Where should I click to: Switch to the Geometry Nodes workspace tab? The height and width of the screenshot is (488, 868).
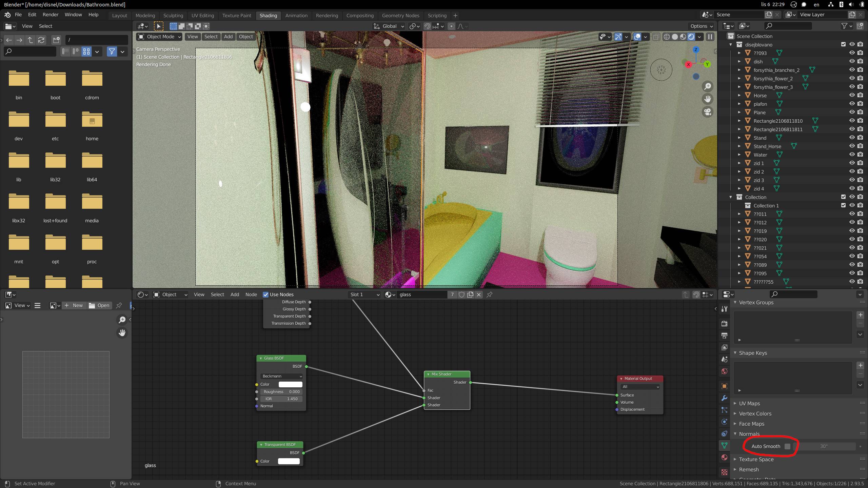click(x=400, y=16)
